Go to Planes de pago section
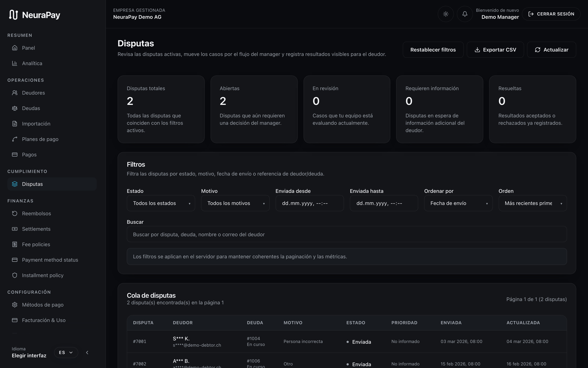The image size is (588, 368). coord(52,139)
